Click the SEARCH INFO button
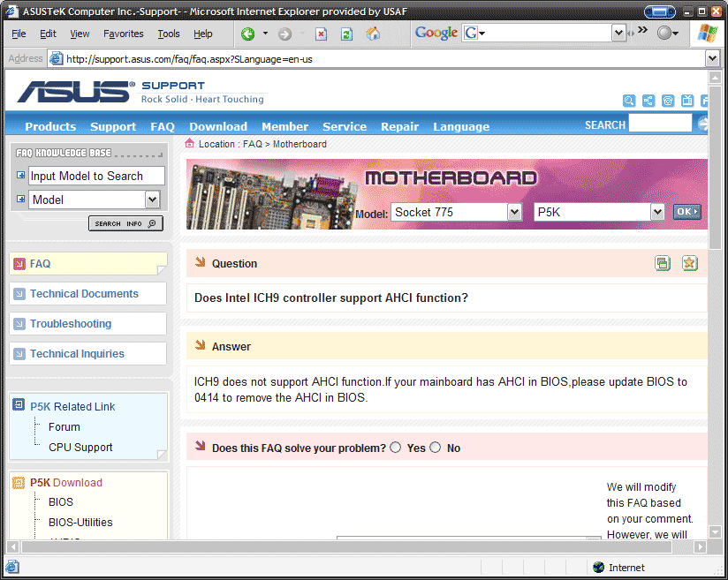The width and height of the screenshot is (728, 580). (125, 223)
